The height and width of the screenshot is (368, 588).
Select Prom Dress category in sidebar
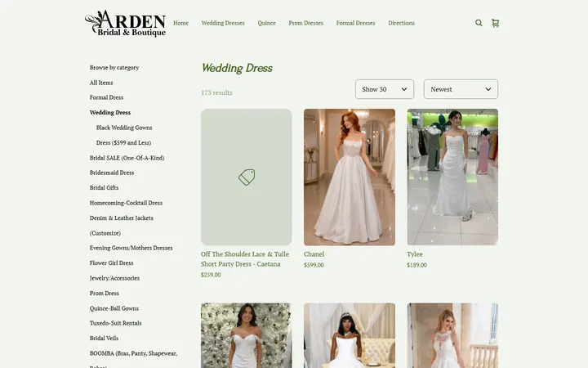coord(105,294)
